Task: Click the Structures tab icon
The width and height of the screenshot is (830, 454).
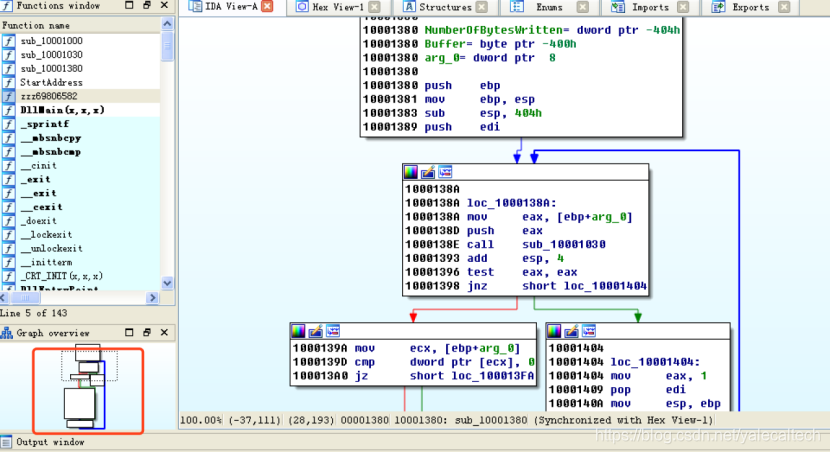Action: pyautogui.click(x=409, y=6)
